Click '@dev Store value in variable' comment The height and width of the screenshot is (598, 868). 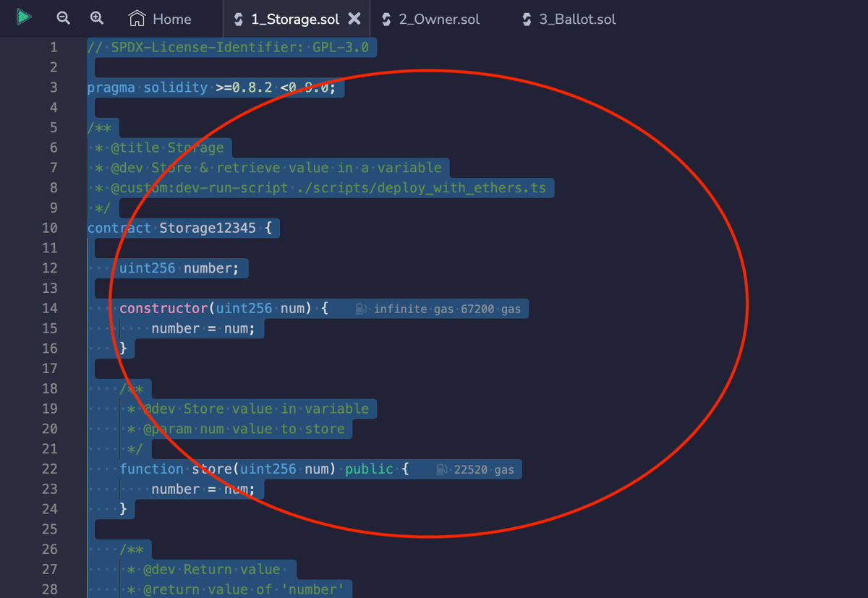pyautogui.click(x=255, y=409)
